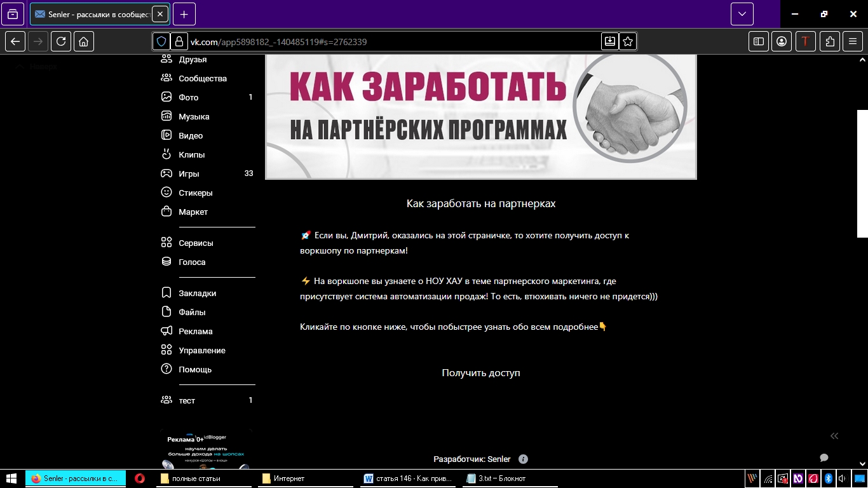The height and width of the screenshot is (488, 868).
Task: Bookmark the page with the star icon
Action: [x=627, y=41]
